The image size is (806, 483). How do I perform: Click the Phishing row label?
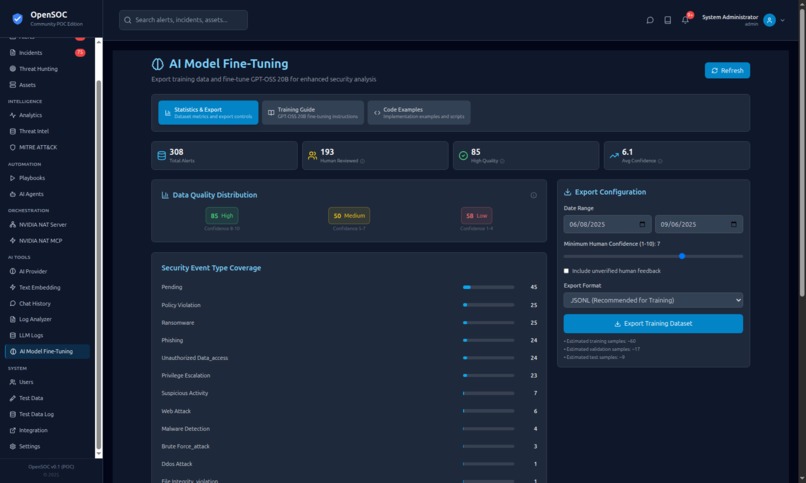click(x=172, y=340)
